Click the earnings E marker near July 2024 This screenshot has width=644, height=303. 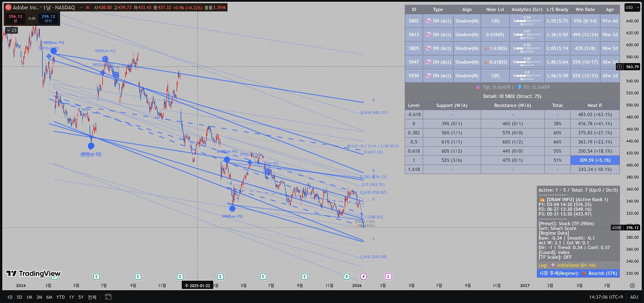[x=97, y=277]
